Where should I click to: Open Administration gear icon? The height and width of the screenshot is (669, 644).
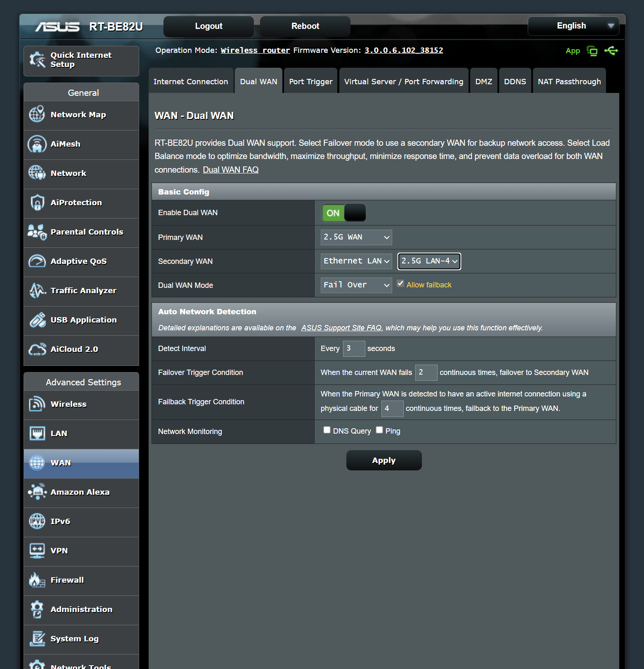tap(37, 609)
